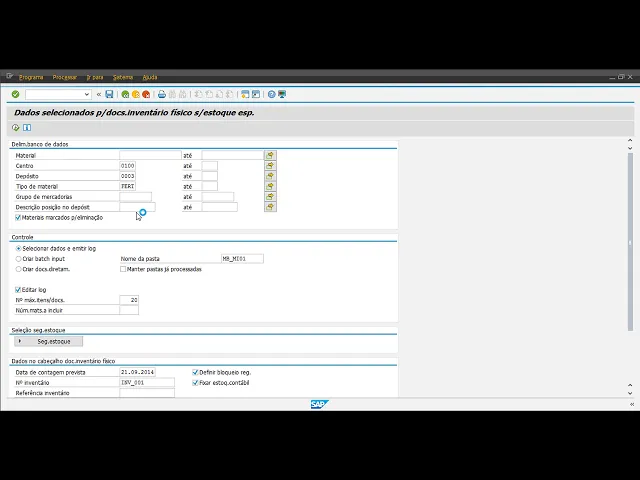Open the Sistema menu
This screenshot has height=480, width=640.
(123, 77)
